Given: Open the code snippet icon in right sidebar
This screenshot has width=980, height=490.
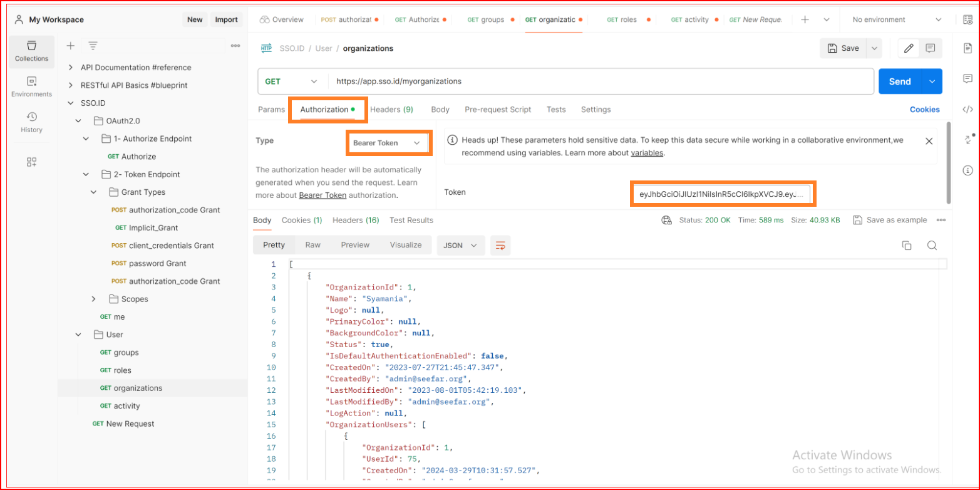Looking at the screenshot, I should [967, 109].
